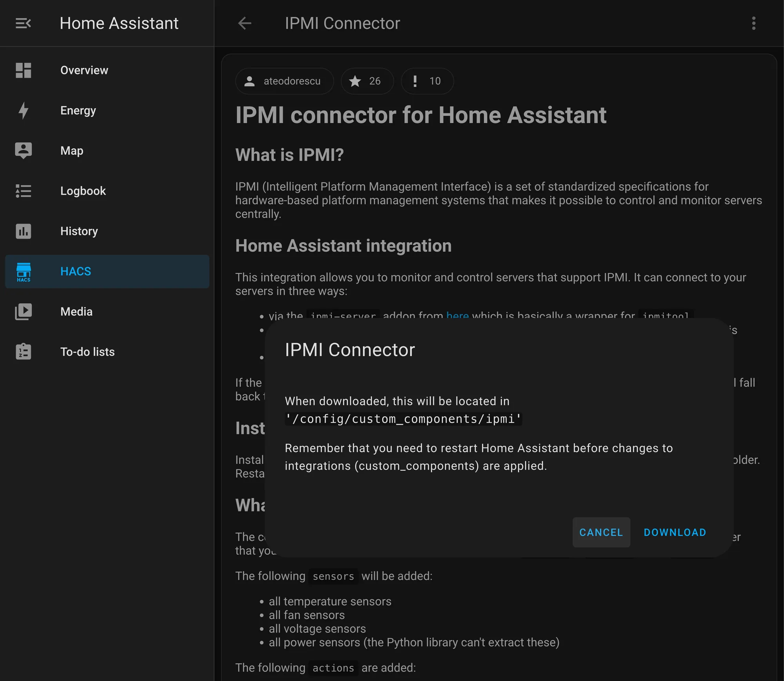Click the Logbook list icon
The image size is (784, 681).
(x=23, y=191)
